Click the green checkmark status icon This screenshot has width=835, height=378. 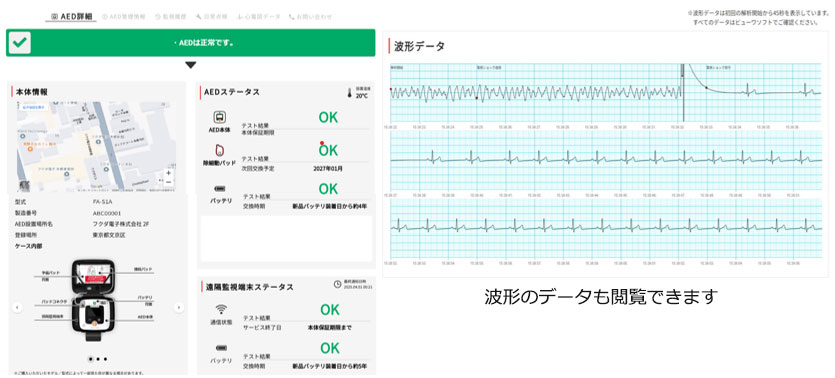pyautogui.click(x=20, y=43)
